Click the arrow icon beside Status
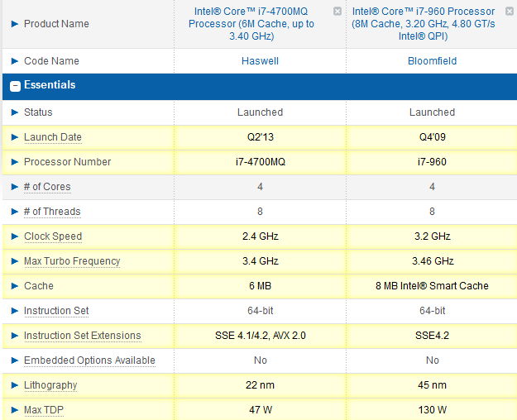Image resolution: width=517 pixels, height=420 pixels. pyautogui.click(x=14, y=112)
